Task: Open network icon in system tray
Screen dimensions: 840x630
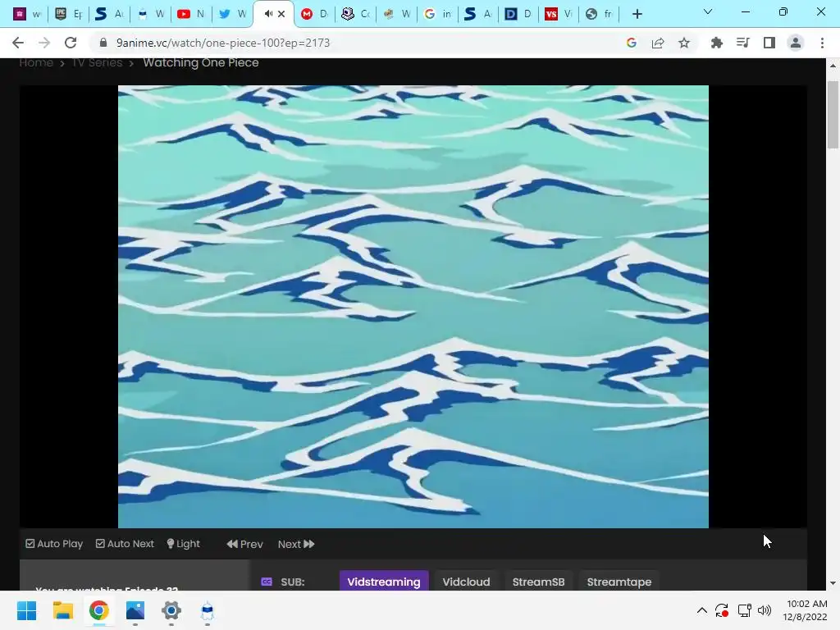Action: pos(744,610)
